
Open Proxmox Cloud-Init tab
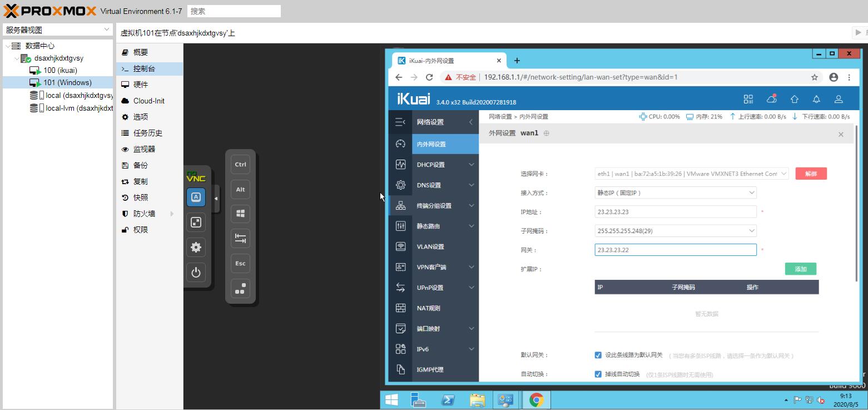(149, 101)
